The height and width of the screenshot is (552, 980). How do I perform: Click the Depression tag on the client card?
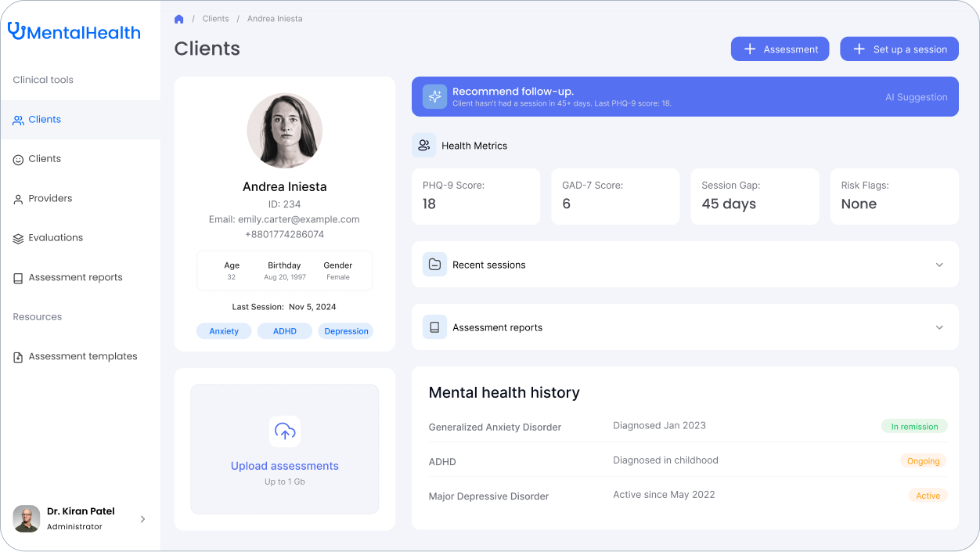(x=346, y=331)
